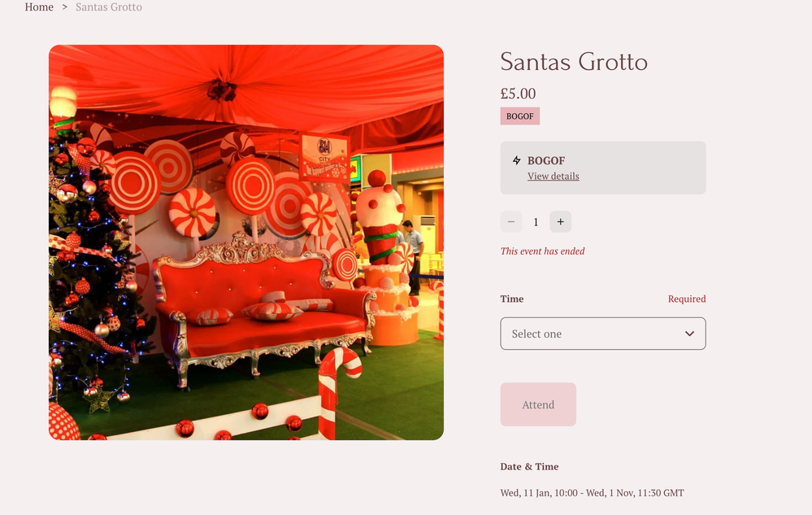The height and width of the screenshot is (515, 812).
Task: Click the chevron arrow in Time dropdown
Action: [x=689, y=334]
